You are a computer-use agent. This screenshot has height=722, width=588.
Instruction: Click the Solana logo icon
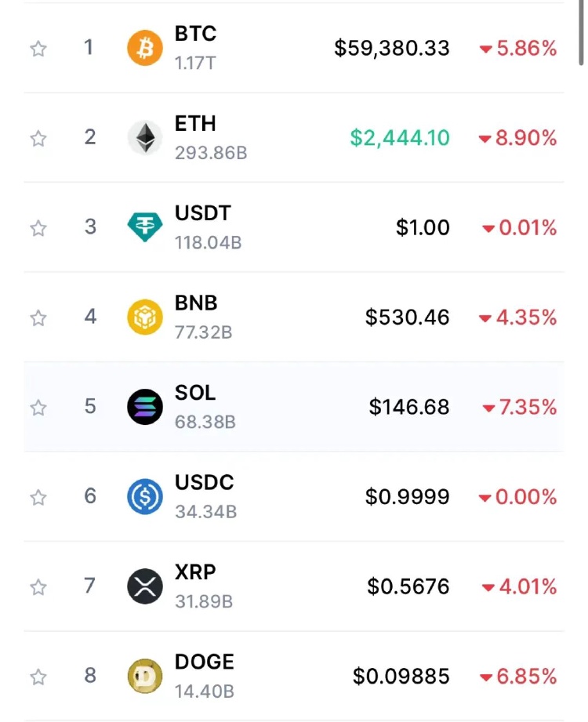[x=144, y=407]
